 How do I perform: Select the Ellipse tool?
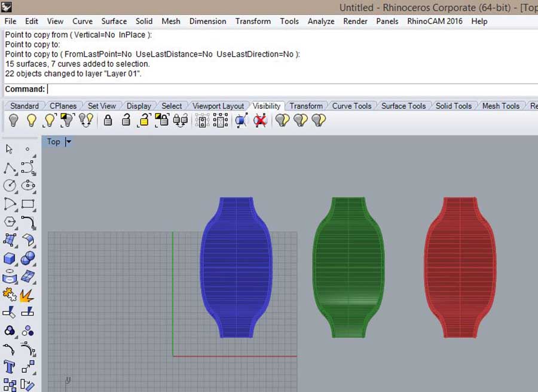point(28,185)
